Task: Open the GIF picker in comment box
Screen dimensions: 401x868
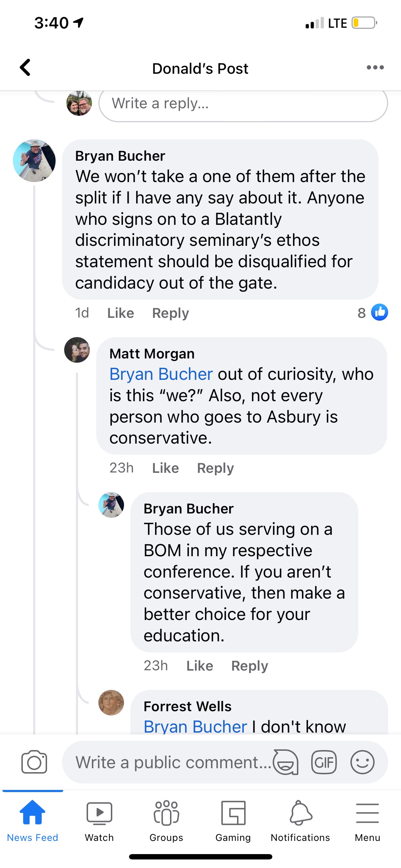Action: tap(324, 763)
